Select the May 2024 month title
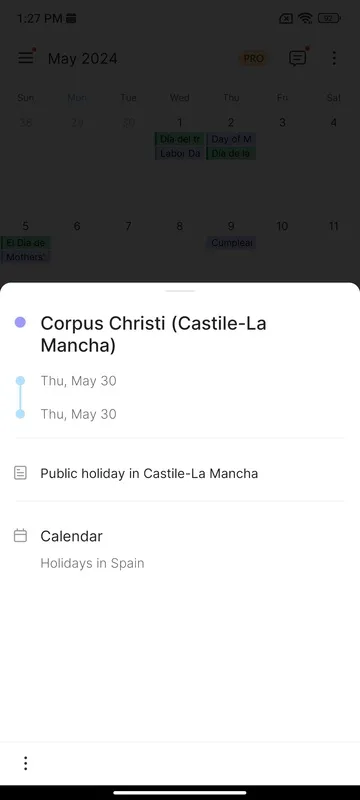360x800 pixels. (83, 59)
